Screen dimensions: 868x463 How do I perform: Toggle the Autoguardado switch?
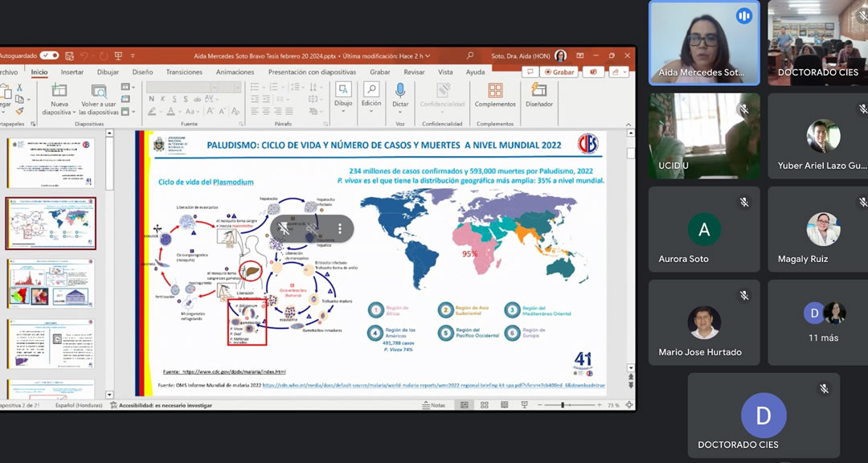point(49,55)
